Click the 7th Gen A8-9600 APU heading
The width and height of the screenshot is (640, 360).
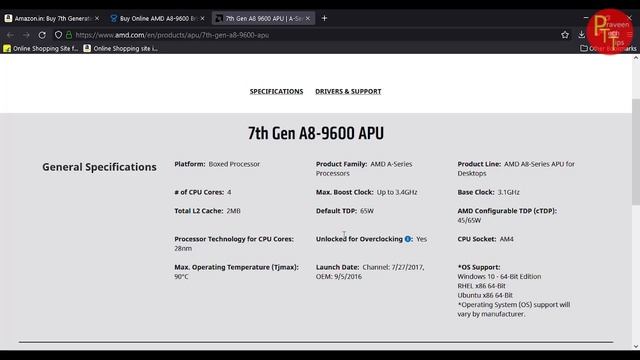coord(316,133)
